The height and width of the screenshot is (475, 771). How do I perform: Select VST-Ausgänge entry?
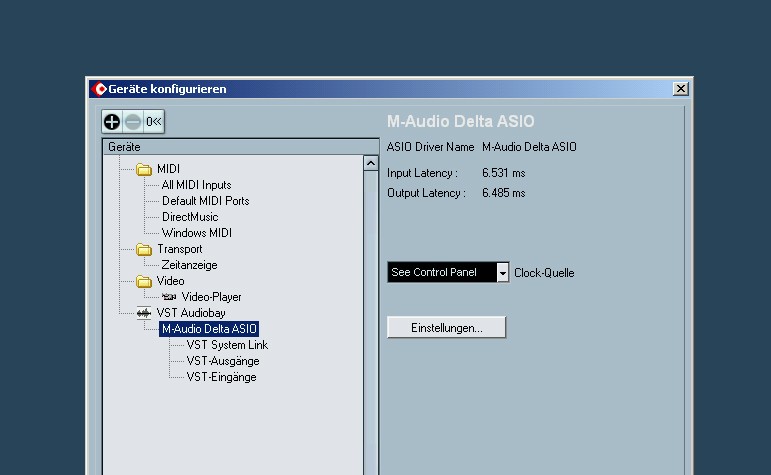click(223, 361)
